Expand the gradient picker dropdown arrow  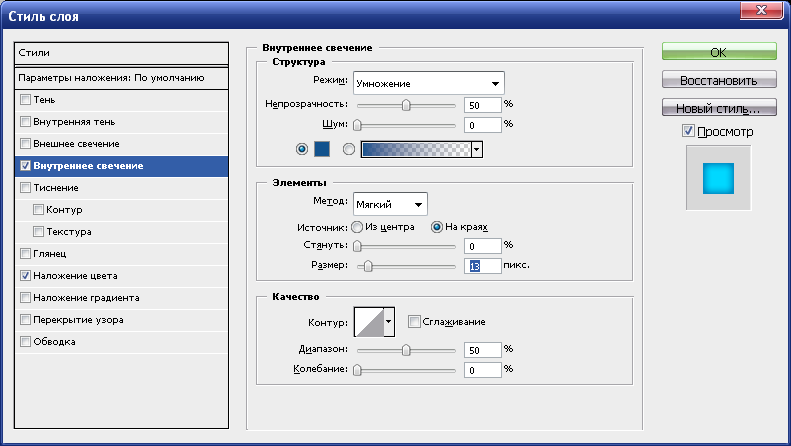[x=477, y=149]
